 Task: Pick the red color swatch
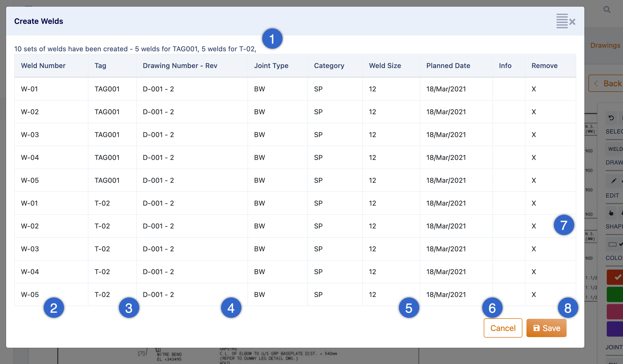coord(615,277)
